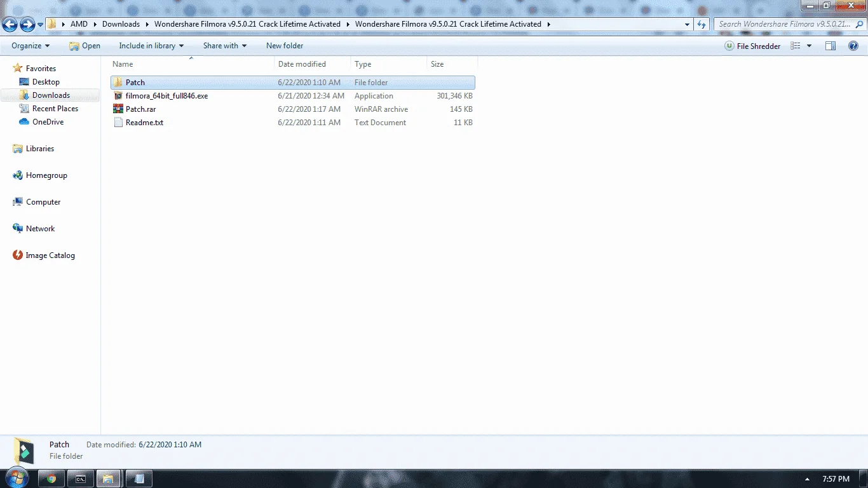Screen dimensions: 868x488
Task: Refresh the folder with the refresh button
Action: tap(702, 24)
